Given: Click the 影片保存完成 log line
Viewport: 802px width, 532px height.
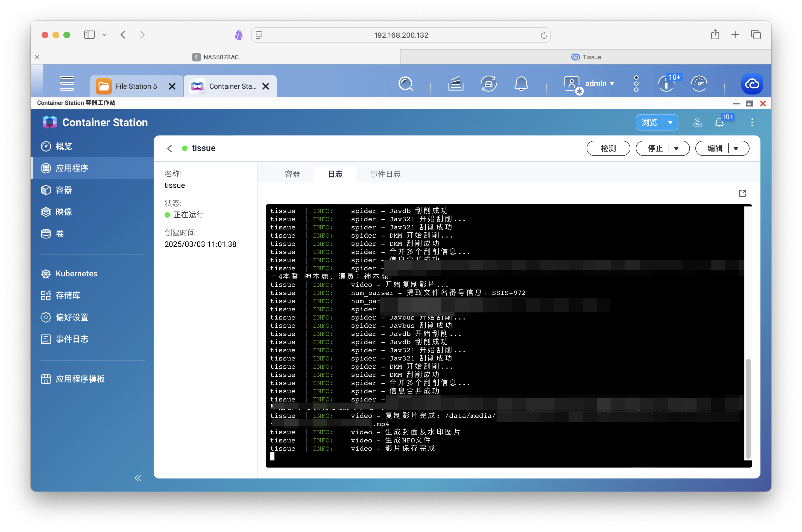Looking at the screenshot, I should tap(352, 448).
